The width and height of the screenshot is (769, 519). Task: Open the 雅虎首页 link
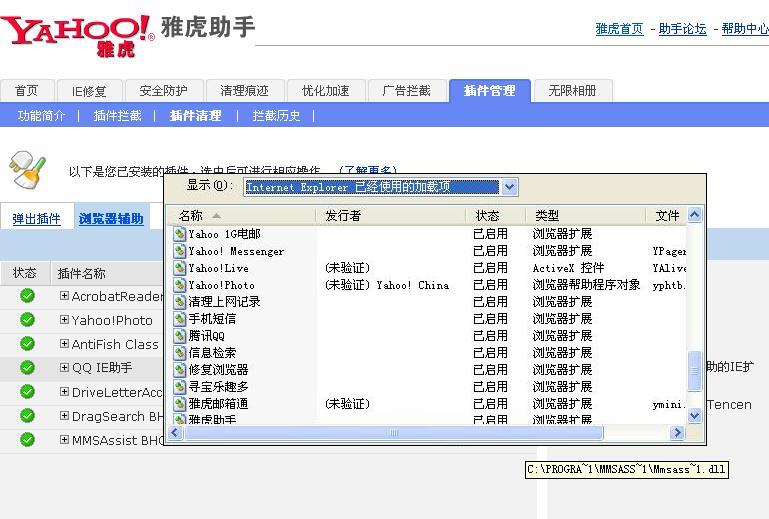pyautogui.click(x=619, y=29)
